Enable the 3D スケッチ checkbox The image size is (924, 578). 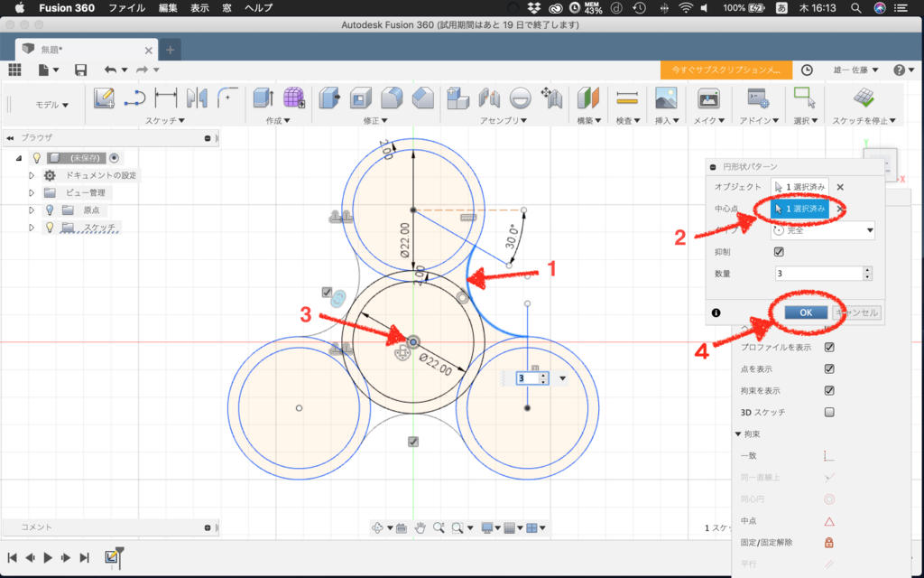pyautogui.click(x=829, y=412)
